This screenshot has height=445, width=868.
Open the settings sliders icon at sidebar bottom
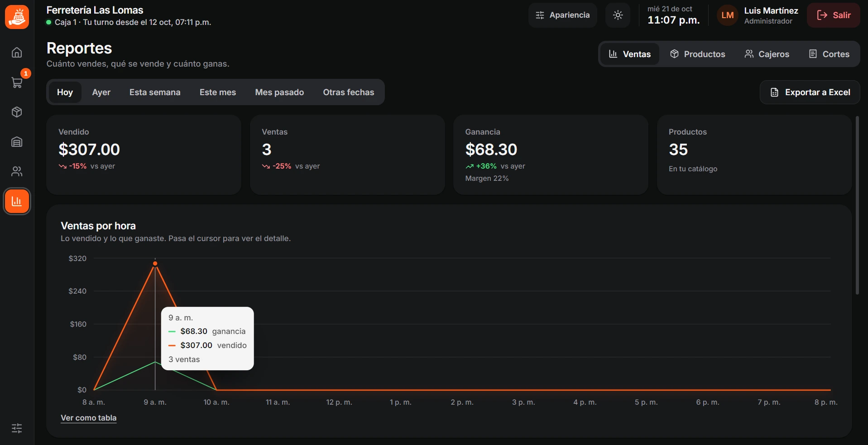click(x=17, y=428)
